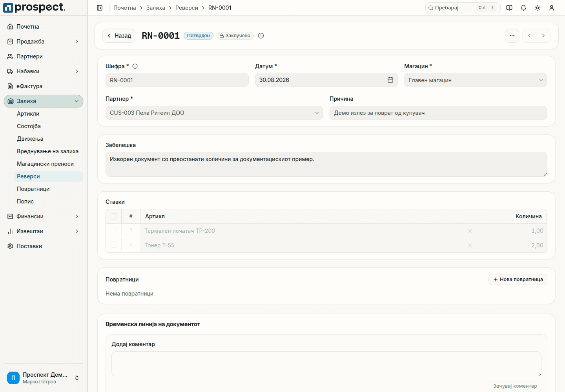Switch theme with the sun icon
565x392 pixels.
tap(538, 8)
